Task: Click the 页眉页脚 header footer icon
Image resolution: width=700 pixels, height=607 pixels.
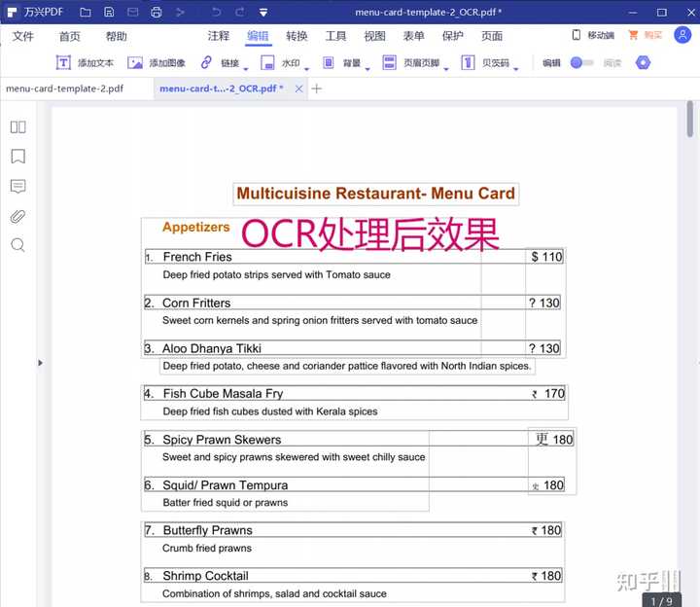Action: (389, 63)
